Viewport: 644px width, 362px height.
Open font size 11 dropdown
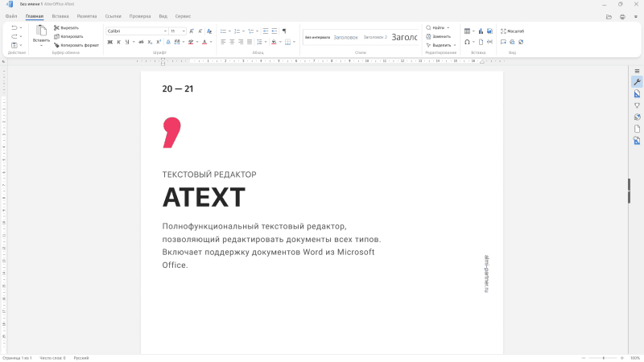(184, 31)
